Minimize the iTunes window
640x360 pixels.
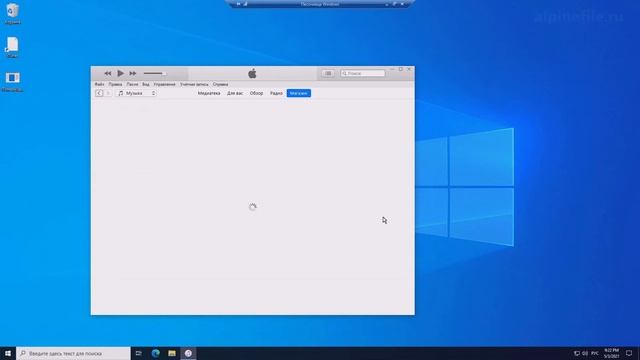coord(392,69)
